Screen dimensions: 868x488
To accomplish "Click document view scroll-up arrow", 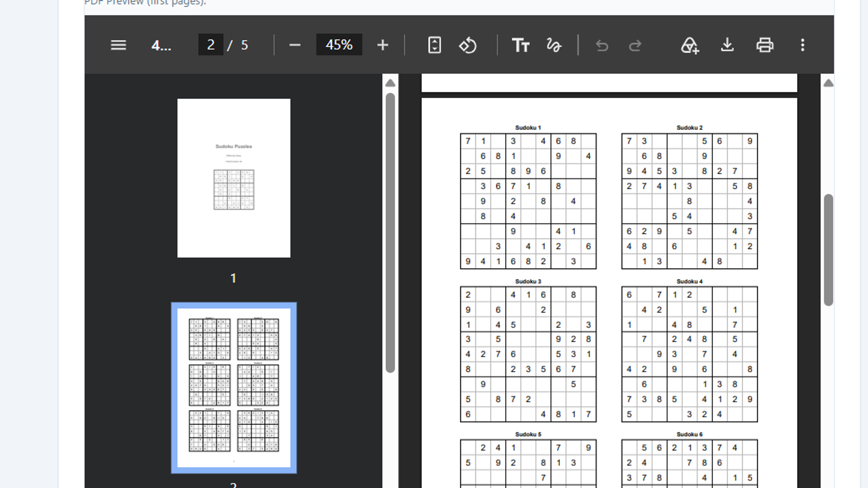I will click(x=828, y=83).
